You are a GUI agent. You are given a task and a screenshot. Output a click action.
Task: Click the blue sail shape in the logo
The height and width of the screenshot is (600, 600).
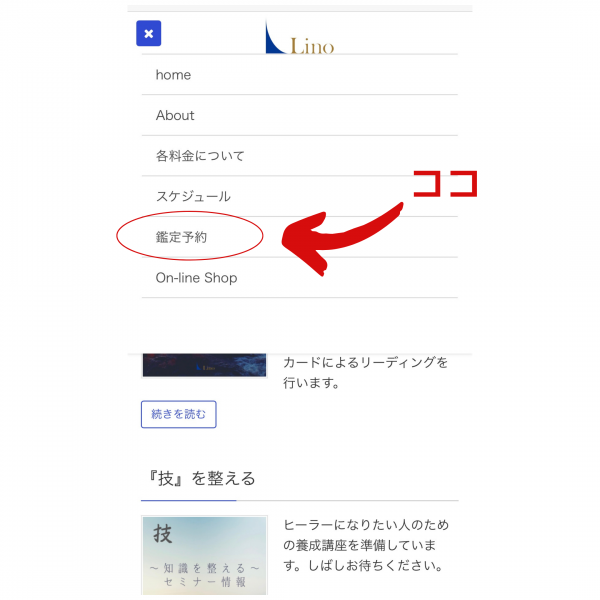[x=275, y=37]
